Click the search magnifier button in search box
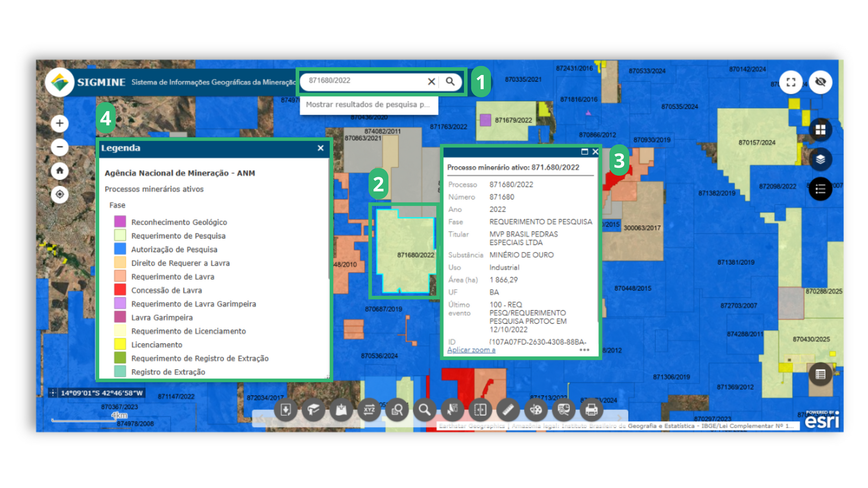Viewport: 868px width, 488px height. click(450, 82)
